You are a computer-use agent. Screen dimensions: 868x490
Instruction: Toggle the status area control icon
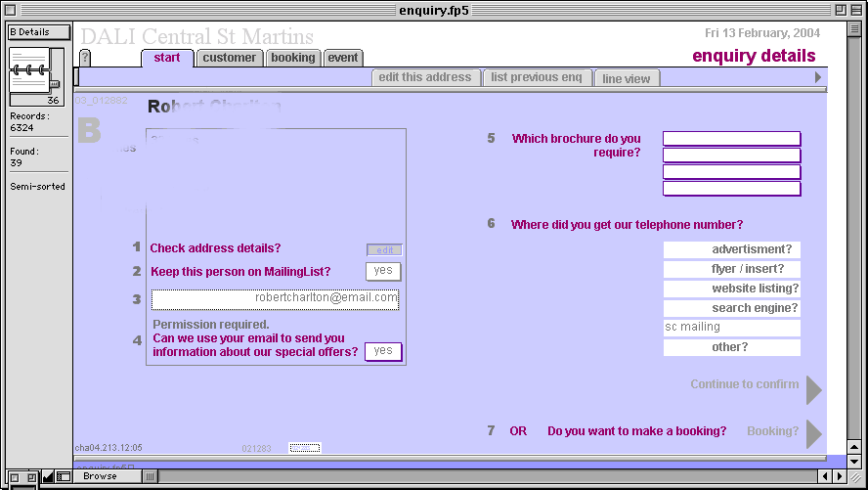pos(63,476)
